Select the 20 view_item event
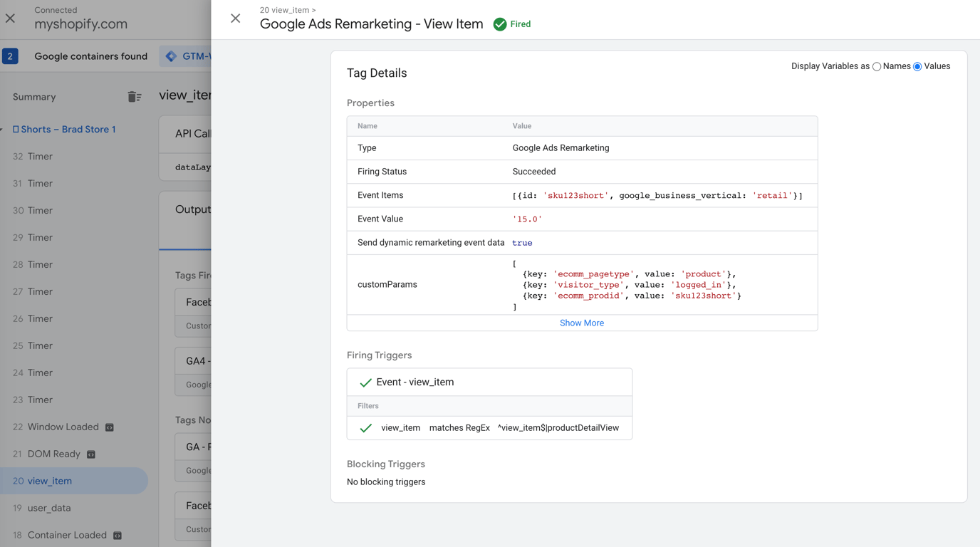The height and width of the screenshot is (547, 980). (x=50, y=481)
